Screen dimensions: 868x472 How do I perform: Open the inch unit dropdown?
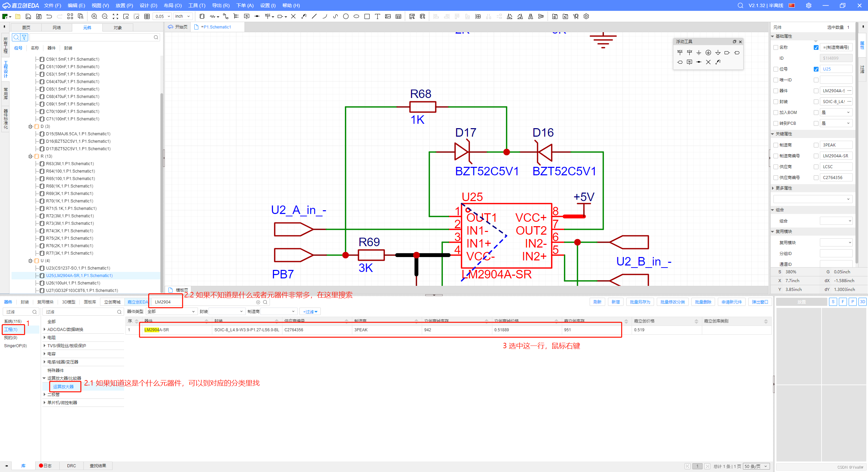pyautogui.click(x=183, y=16)
